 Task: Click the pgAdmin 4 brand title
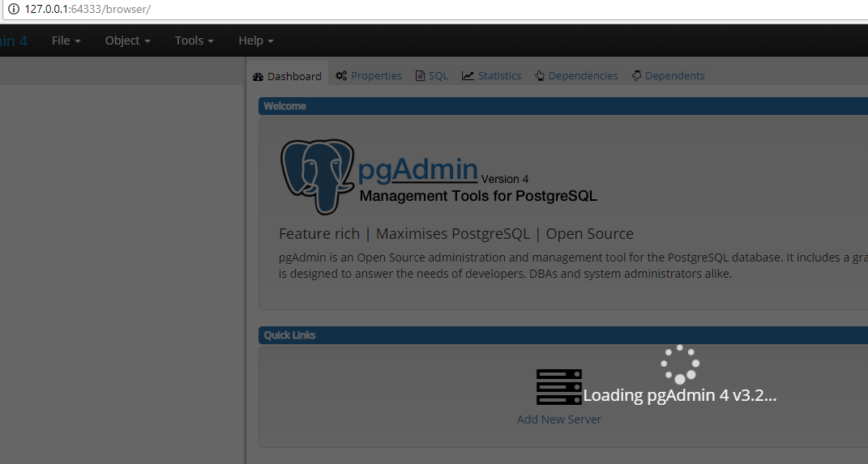[14, 40]
